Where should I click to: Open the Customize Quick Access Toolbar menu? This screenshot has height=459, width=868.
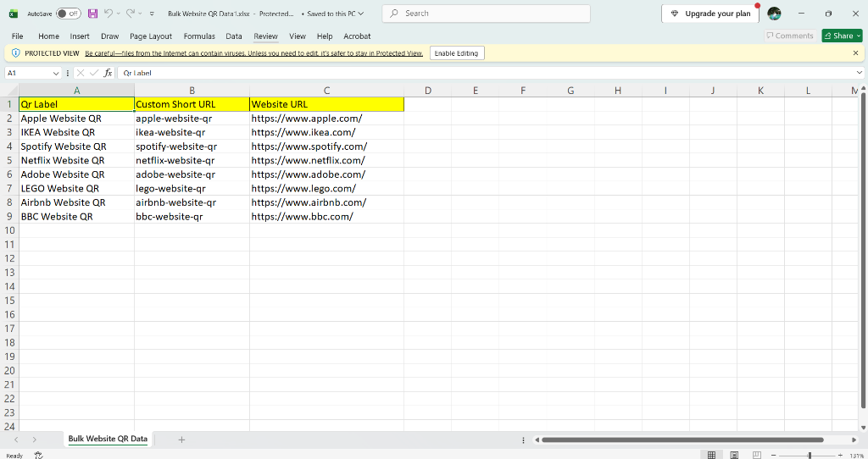[153, 14]
